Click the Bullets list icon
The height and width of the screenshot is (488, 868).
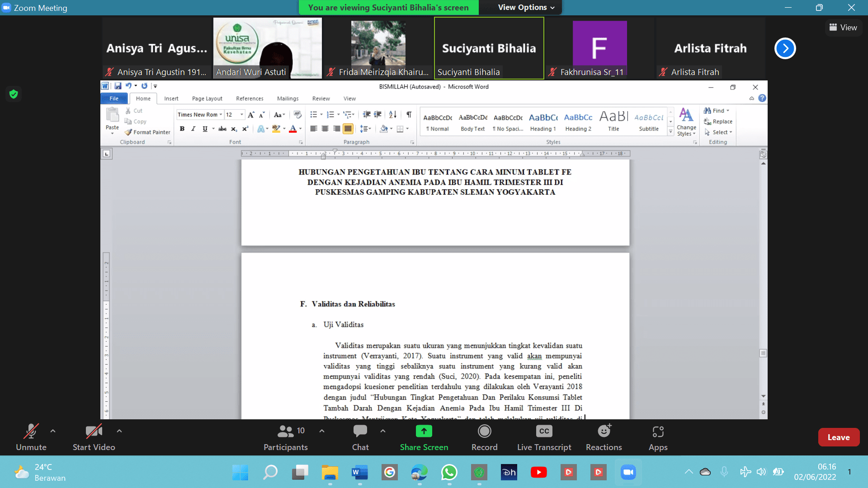tap(314, 115)
